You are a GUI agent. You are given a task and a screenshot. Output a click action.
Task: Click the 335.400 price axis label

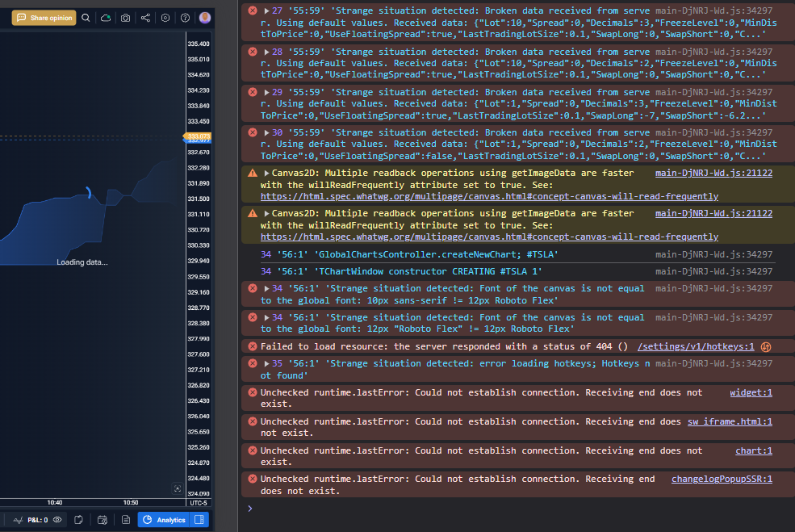(199, 44)
